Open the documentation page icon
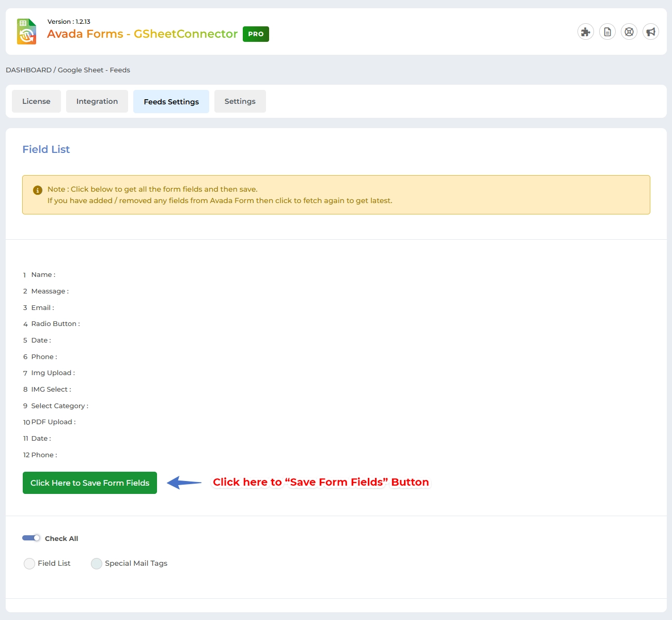Image resolution: width=672 pixels, height=620 pixels. click(x=607, y=32)
